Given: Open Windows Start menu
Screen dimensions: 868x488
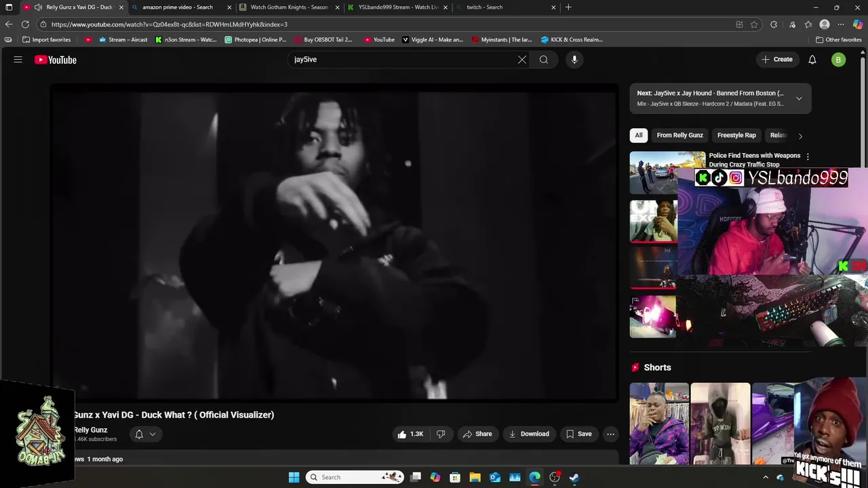Looking at the screenshot, I should [x=294, y=477].
